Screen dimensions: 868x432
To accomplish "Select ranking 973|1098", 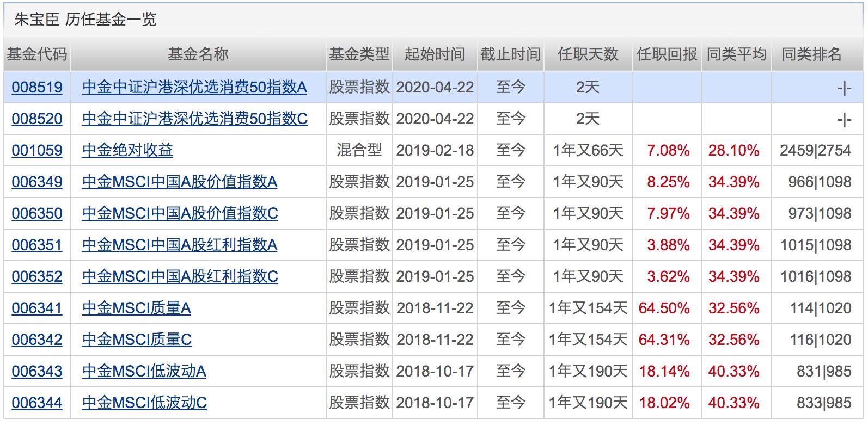I will pyautogui.click(x=820, y=213).
